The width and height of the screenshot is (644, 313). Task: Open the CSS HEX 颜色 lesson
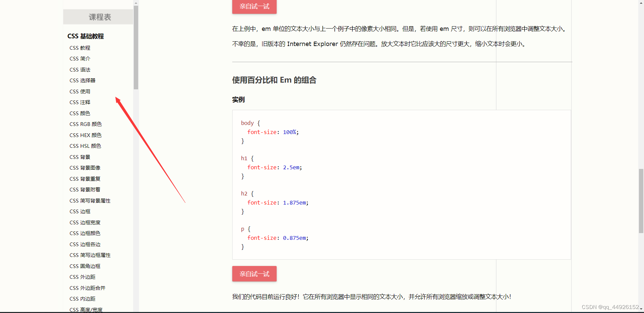(x=85, y=135)
